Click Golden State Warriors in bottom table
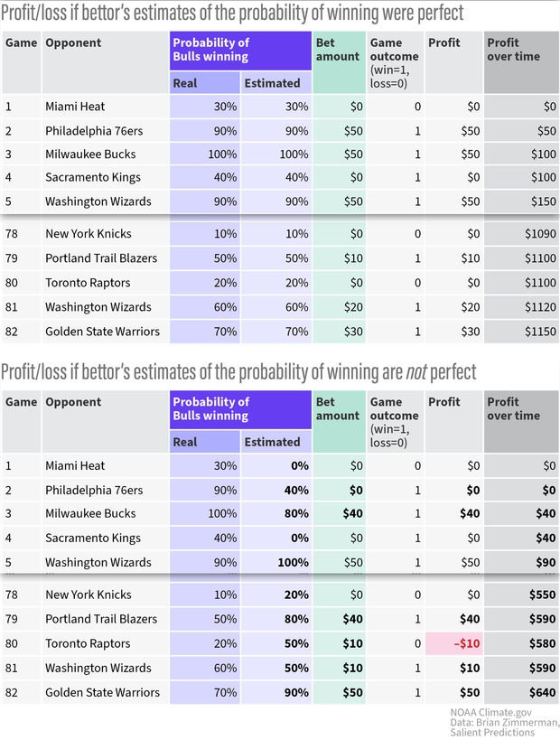This screenshot has width=560, height=740. 102,693
